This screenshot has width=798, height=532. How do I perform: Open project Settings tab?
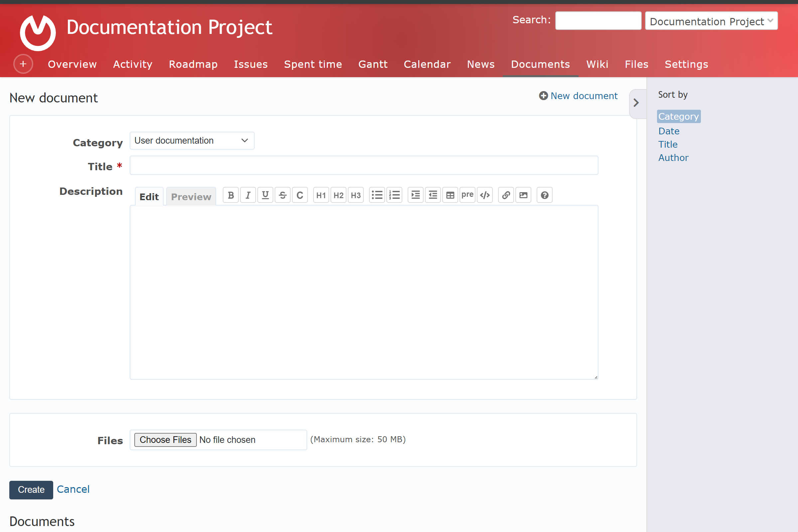tap(686, 64)
